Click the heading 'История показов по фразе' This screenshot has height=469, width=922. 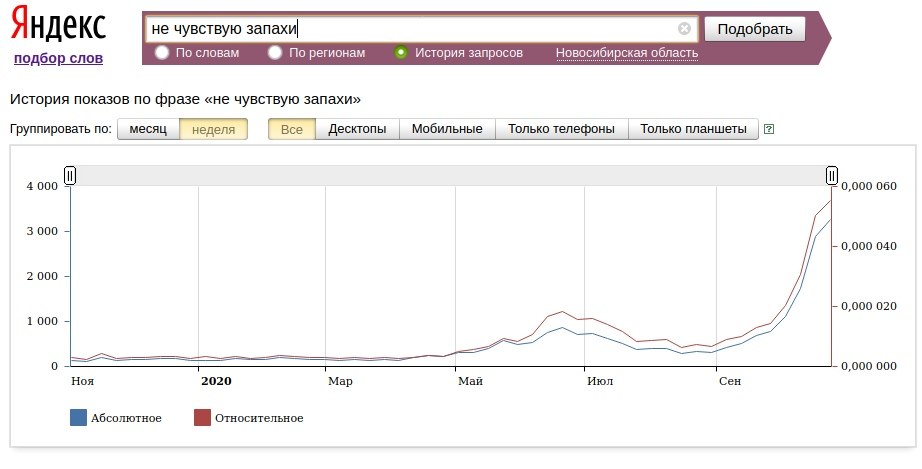105,99
